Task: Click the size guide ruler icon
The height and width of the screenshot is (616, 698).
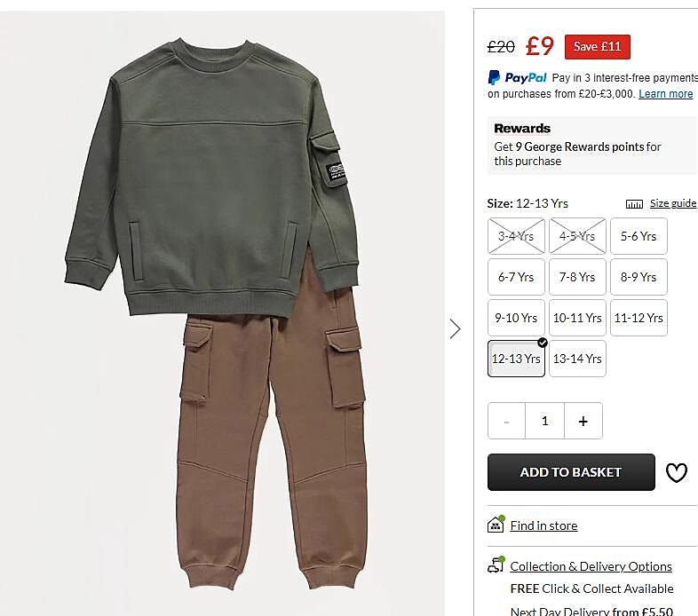Action: point(634,204)
